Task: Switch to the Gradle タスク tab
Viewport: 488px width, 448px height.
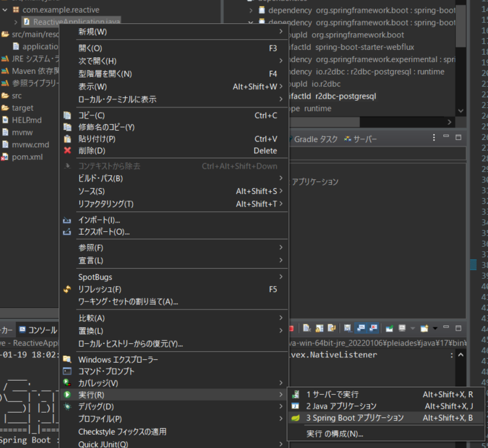Action: tap(315, 139)
